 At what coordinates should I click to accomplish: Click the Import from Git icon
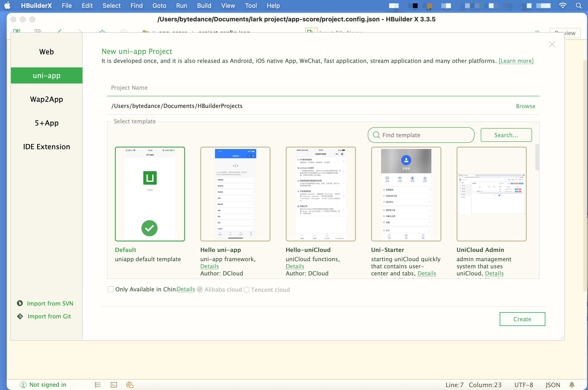coord(20,316)
